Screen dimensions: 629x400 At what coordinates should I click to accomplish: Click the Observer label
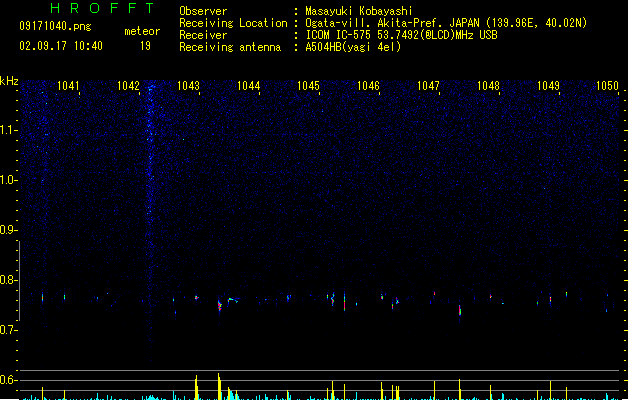pos(203,11)
